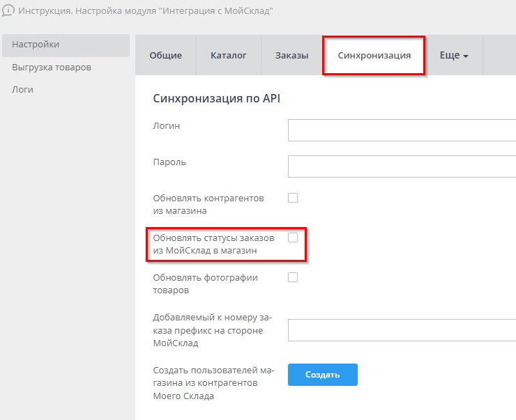The image size is (516, 420).
Task: Open Выгрузка товаров in the sidebar
Action: (x=52, y=68)
